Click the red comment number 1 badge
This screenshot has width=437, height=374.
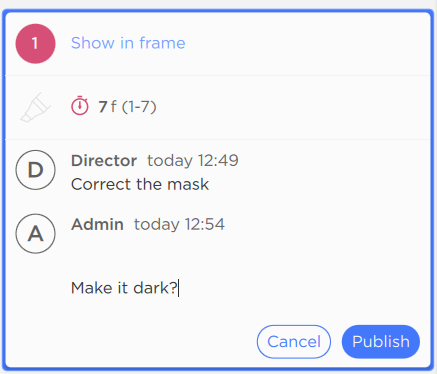coord(35,44)
